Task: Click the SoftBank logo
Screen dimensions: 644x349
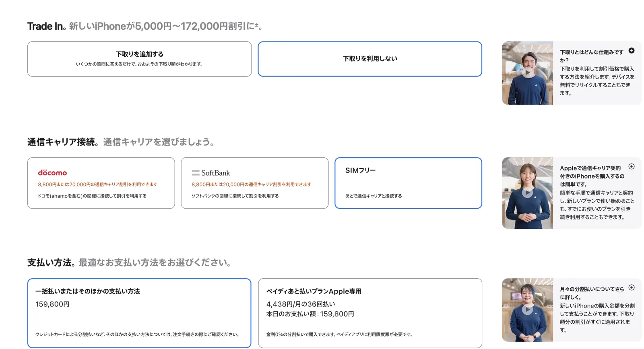Action: pyautogui.click(x=211, y=173)
